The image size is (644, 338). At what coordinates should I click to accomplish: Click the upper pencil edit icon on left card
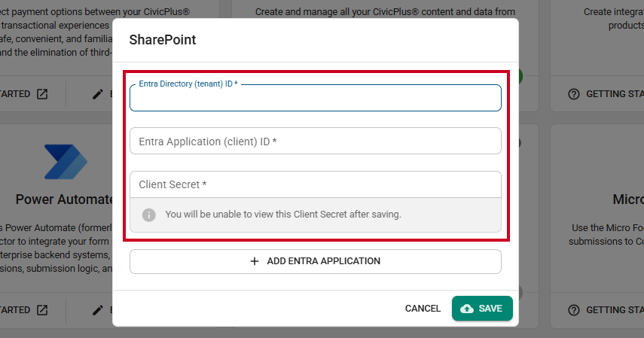(98, 94)
